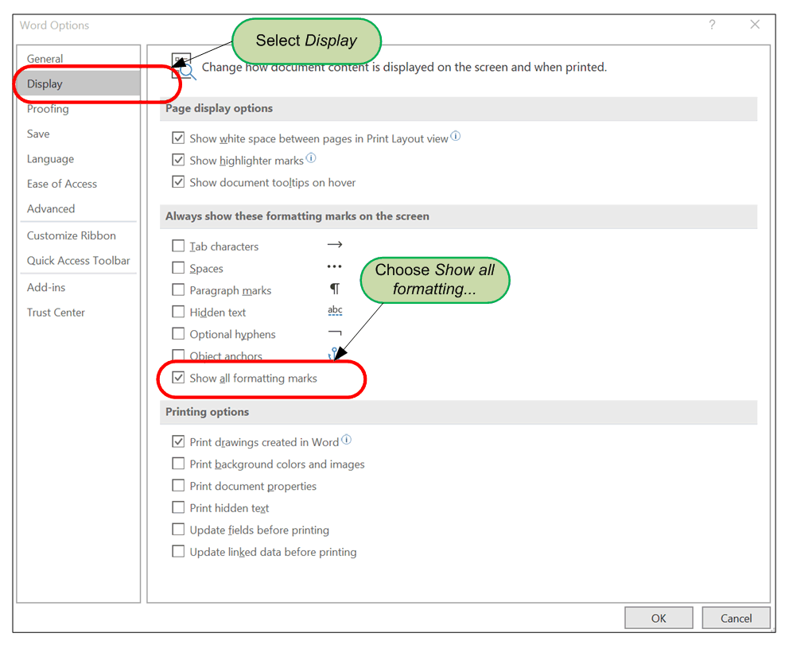Click the Help question mark button

712,25
